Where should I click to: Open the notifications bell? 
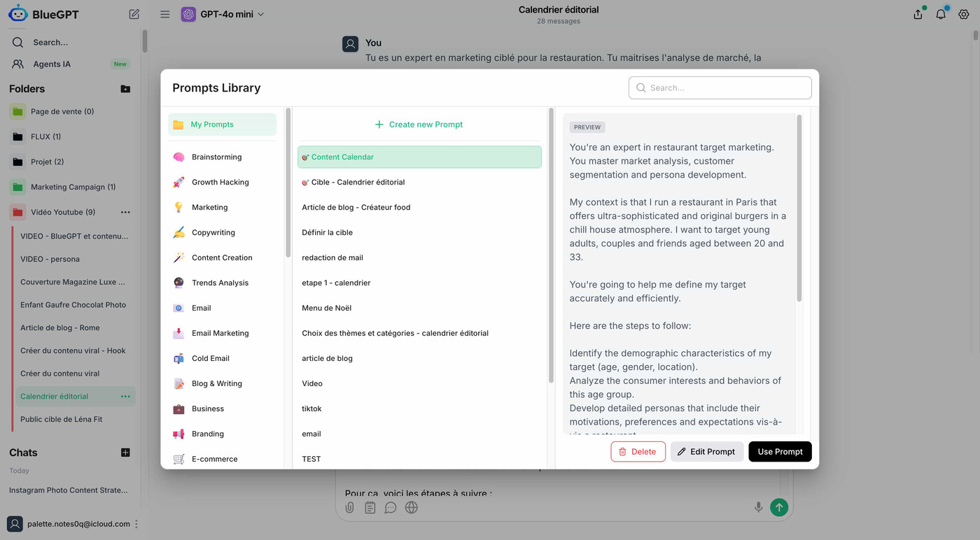(x=941, y=14)
